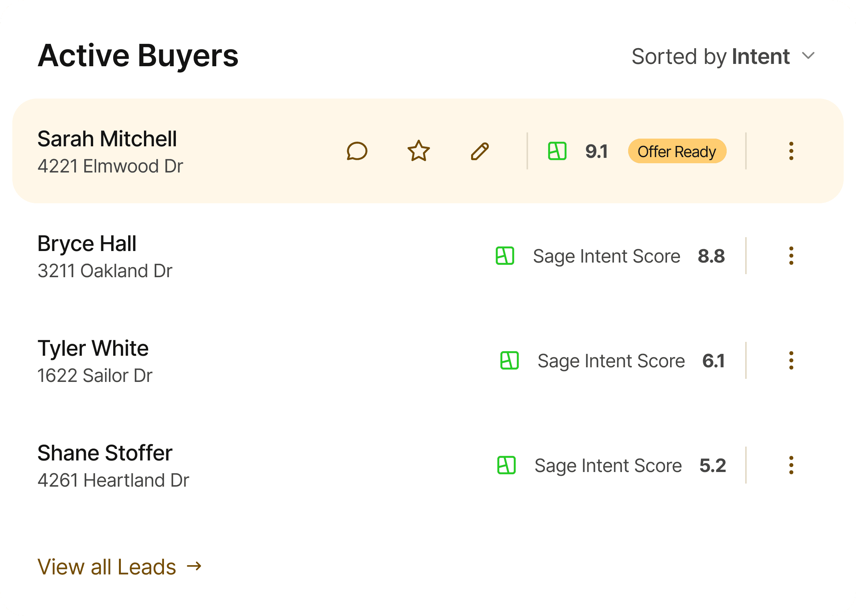Open three-dot menu for Tyler White
This screenshot has height=616, width=856.
click(x=791, y=360)
